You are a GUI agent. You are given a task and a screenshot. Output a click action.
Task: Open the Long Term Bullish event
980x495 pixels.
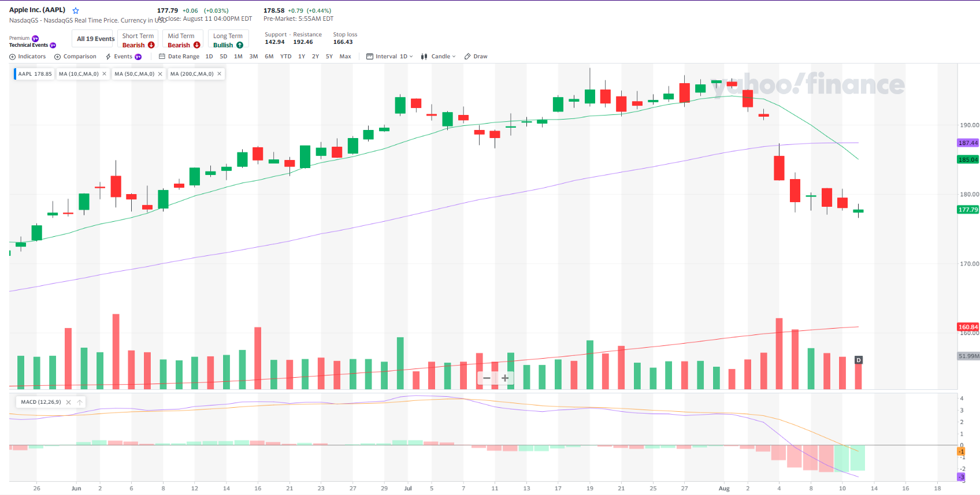[228, 40]
